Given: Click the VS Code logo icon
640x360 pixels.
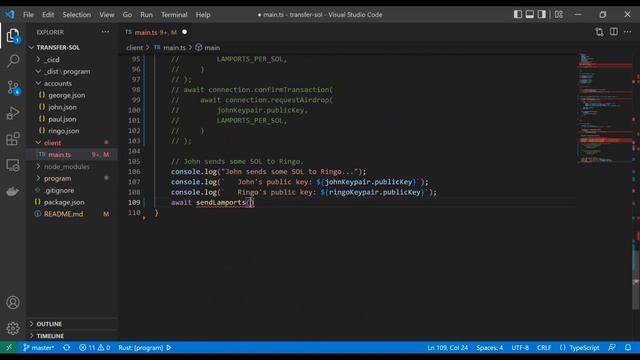Looking at the screenshot, I should 10,15.
